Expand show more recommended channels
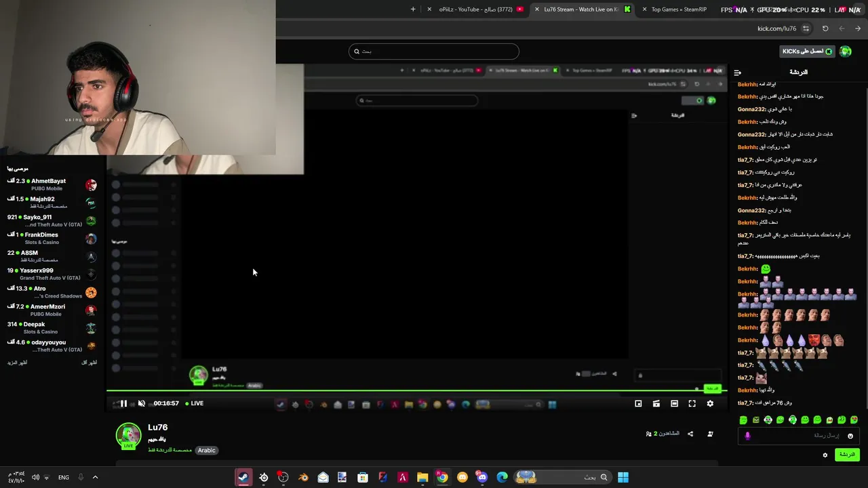This screenshot has height=488, width=868. (18, 363)
